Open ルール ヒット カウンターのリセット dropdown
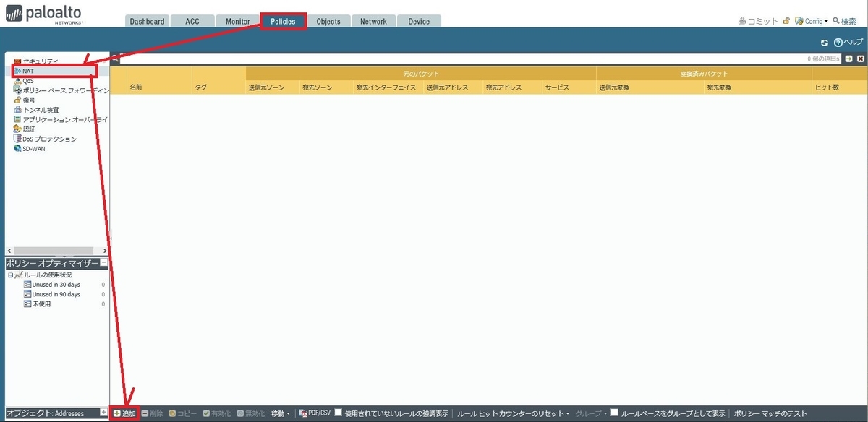The width and height of the screenshot is (868, 422). pyautogui.click(x=514, y=413)
